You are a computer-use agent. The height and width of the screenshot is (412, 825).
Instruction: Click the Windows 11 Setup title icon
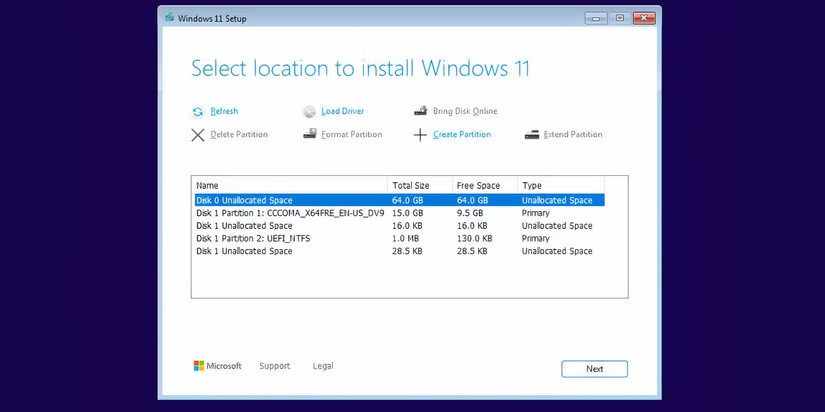click(169, 17)
